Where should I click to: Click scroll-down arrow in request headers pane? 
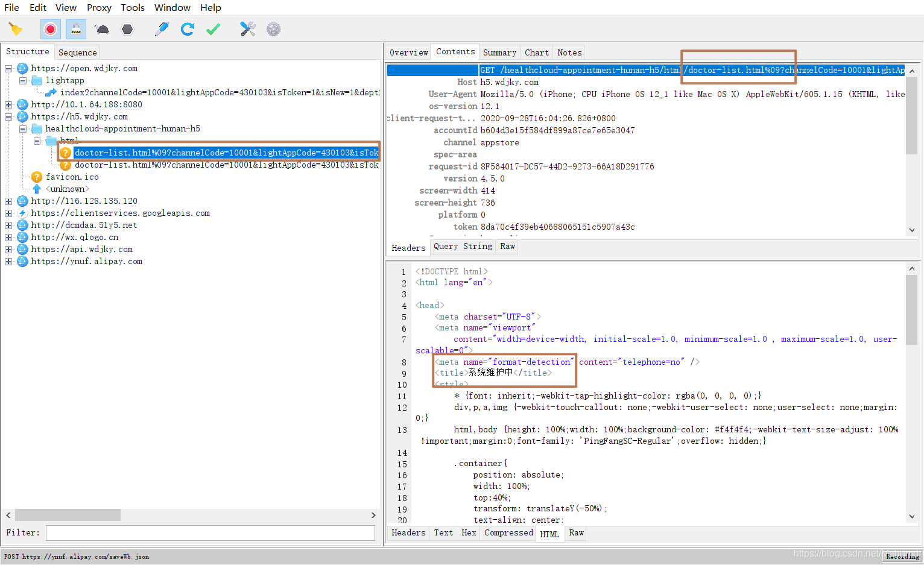(x=911, y=230)
